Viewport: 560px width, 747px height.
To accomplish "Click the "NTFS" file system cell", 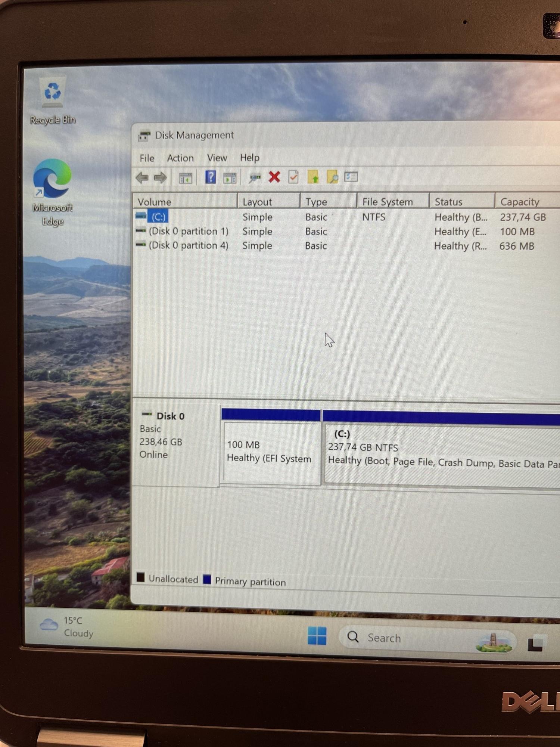I will tap(374, 217).
